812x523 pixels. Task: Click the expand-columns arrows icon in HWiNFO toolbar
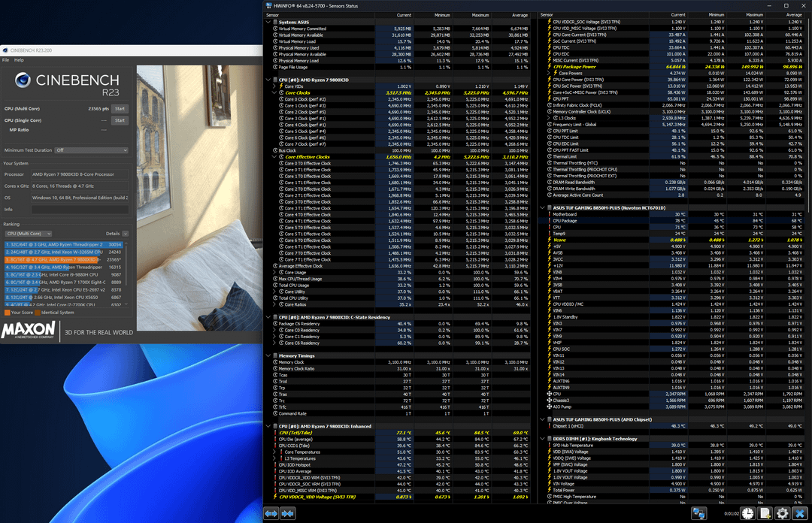tap(271, 513)
